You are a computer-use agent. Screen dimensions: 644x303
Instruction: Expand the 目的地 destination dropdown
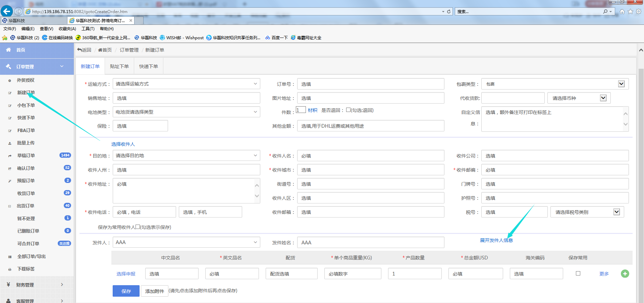click(x=186, y=156)
